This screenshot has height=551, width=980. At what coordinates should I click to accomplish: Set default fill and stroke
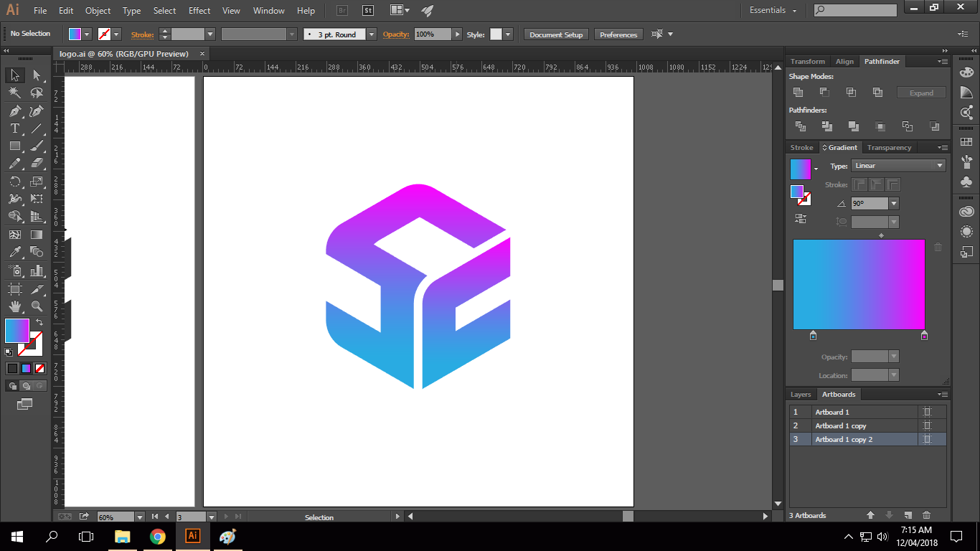click(x=9, y=352)
